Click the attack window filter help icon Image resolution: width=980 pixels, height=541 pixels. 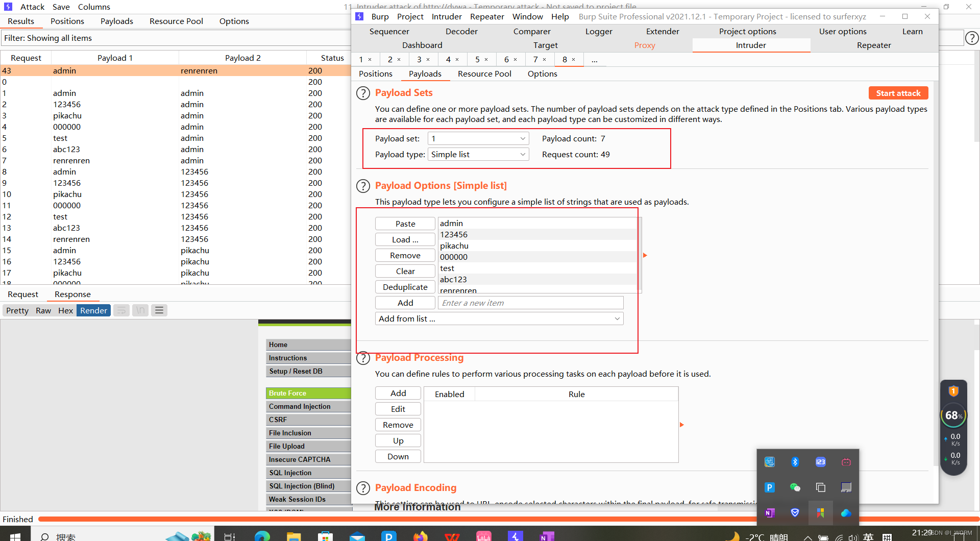click(x=972, y=38)
